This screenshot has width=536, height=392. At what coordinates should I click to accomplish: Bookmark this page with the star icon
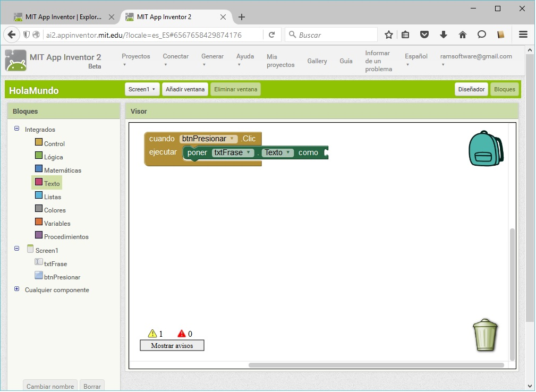[x=389, y=35]
